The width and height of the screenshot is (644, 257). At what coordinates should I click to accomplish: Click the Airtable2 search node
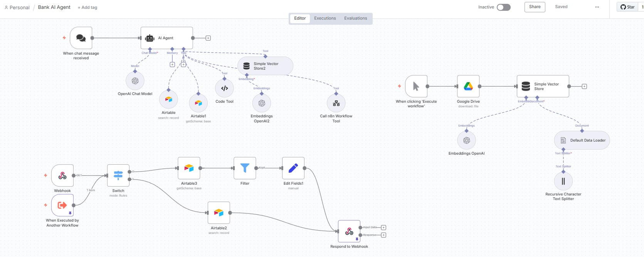[x=219, y=213]
